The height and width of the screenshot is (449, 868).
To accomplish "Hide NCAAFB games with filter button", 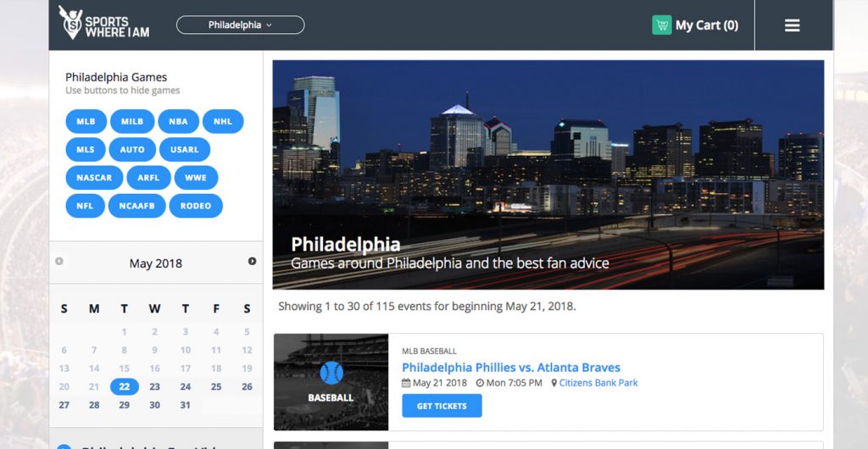I will click(x=136, y=206).
